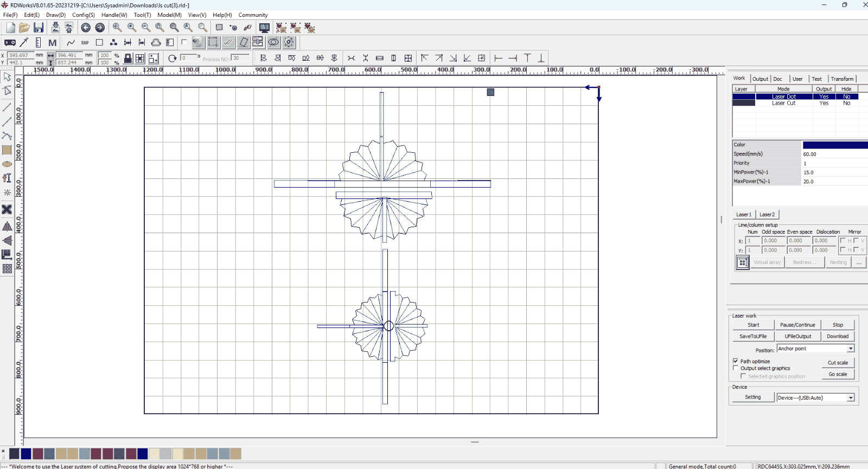
Task: Open the File menu
Action: click(x=10, y=15)
